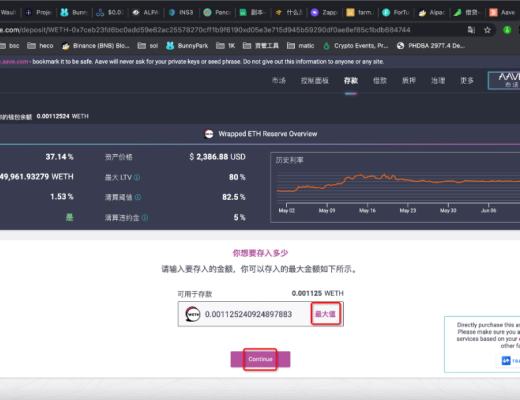The image size is (520, 400).
Task: Open the PHDBA 2977.4 bookmark
Action: coord(431,46)
